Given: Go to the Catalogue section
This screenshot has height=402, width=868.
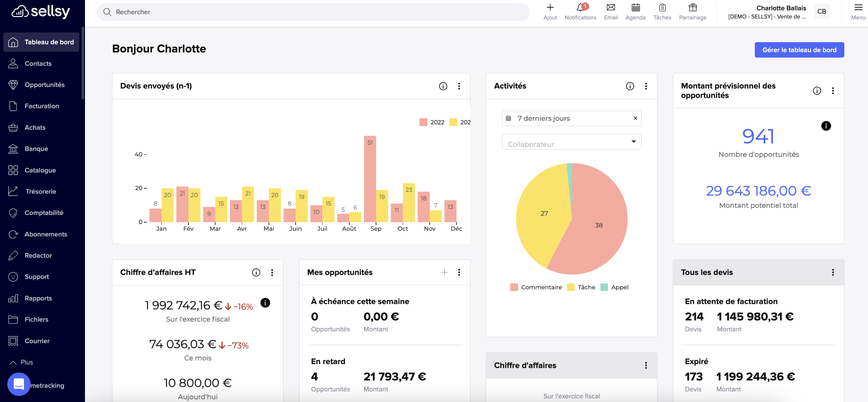Looking at the screenshot, I should click(x=40, y=170).
